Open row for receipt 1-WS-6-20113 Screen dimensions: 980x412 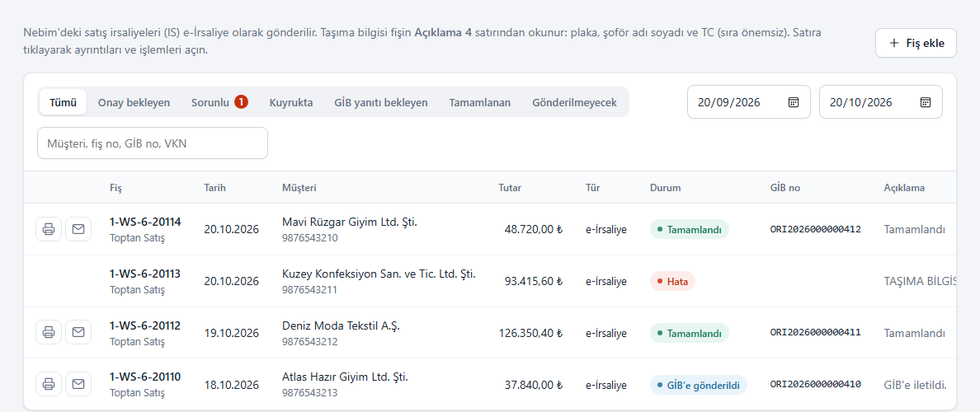coord(489,281)
